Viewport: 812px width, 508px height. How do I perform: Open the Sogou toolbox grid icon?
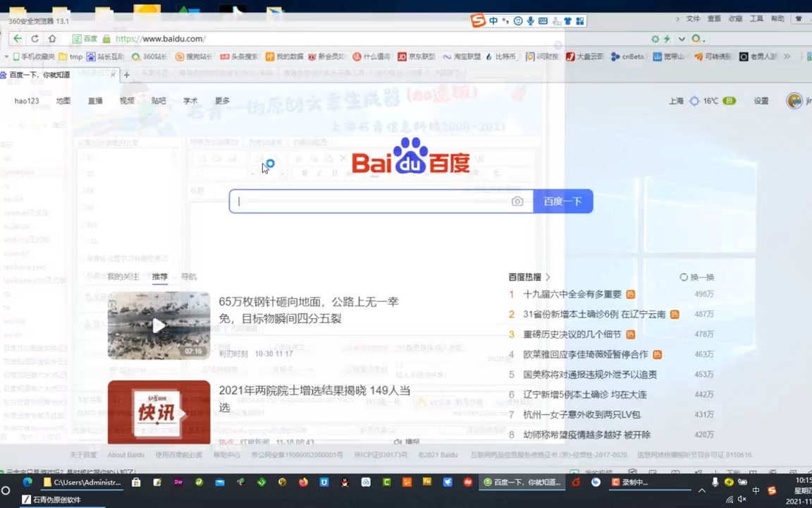[580, 20]
